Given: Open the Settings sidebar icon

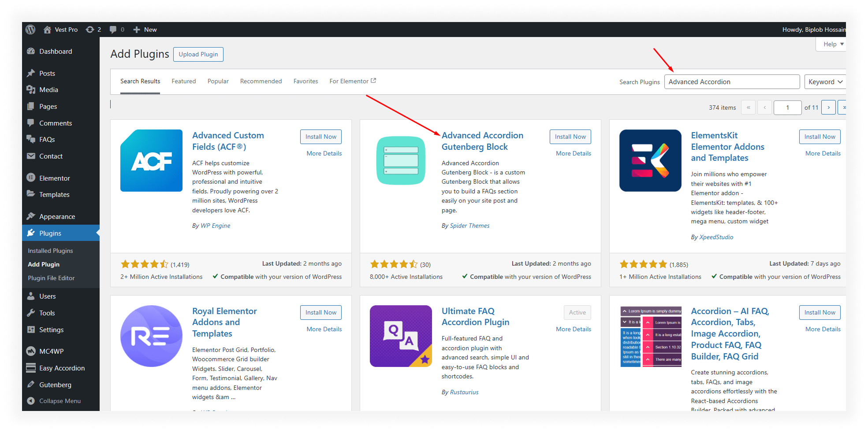Looking at the screenshot, I should point(31,329).
